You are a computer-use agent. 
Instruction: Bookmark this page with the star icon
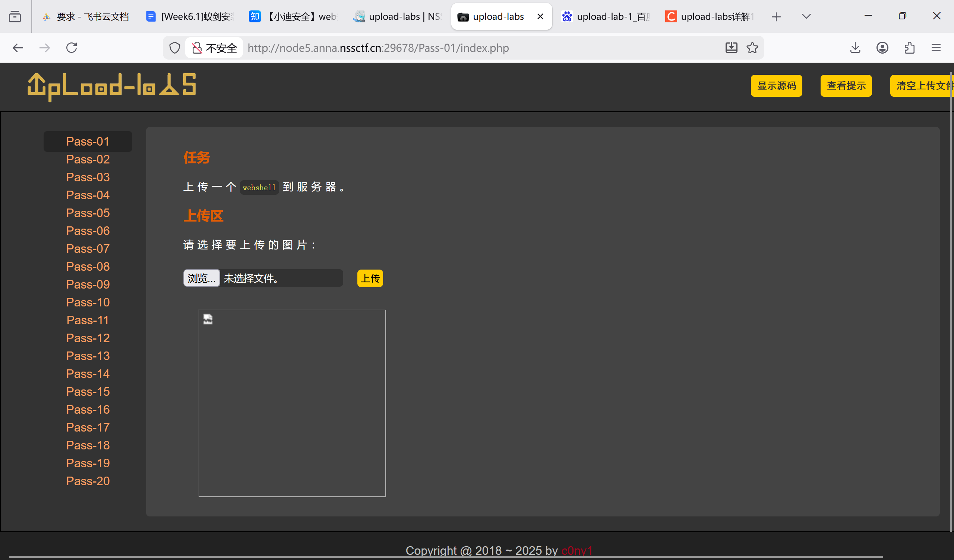tap(752, 48)
